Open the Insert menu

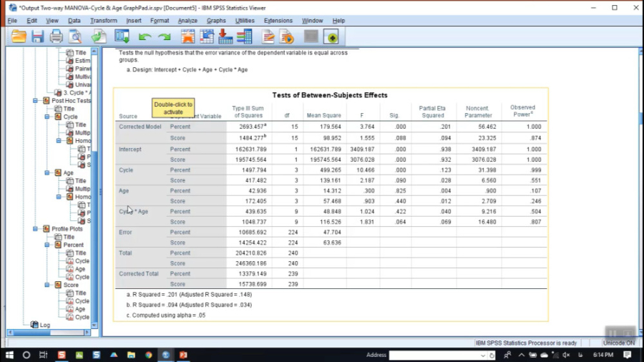(134, 21)
